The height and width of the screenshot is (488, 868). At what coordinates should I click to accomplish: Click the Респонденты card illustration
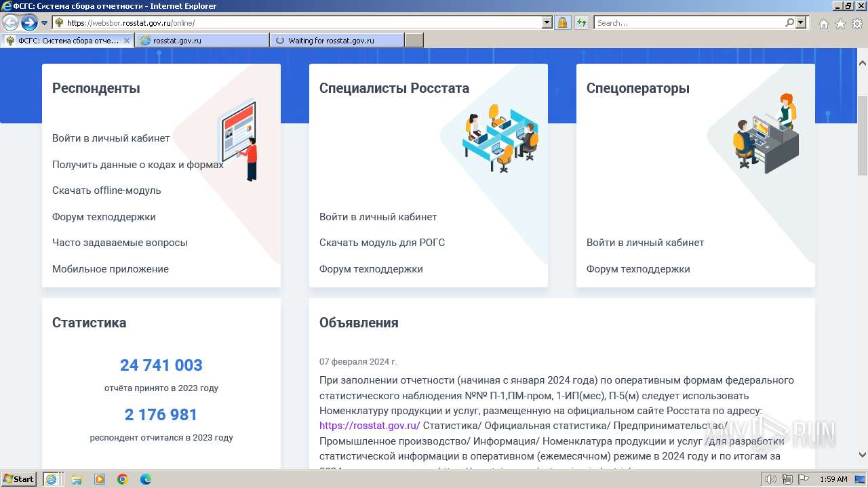239,140
